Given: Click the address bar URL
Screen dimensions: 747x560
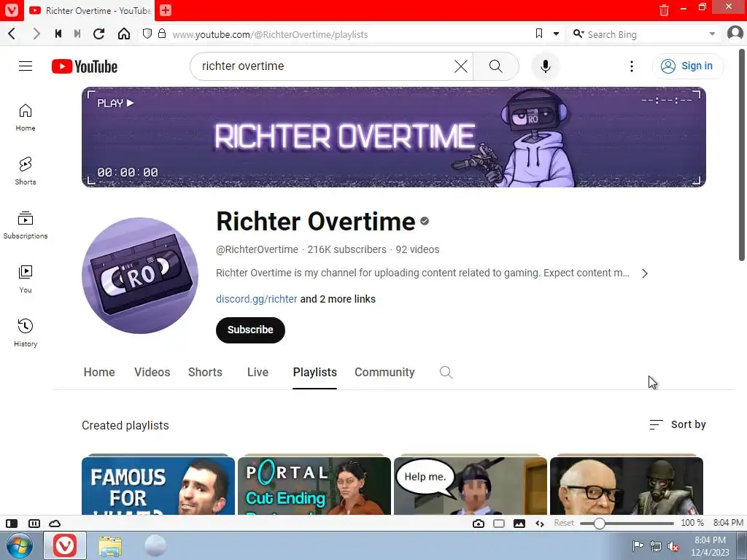Looking at the screenshot, I should (270, 34).
